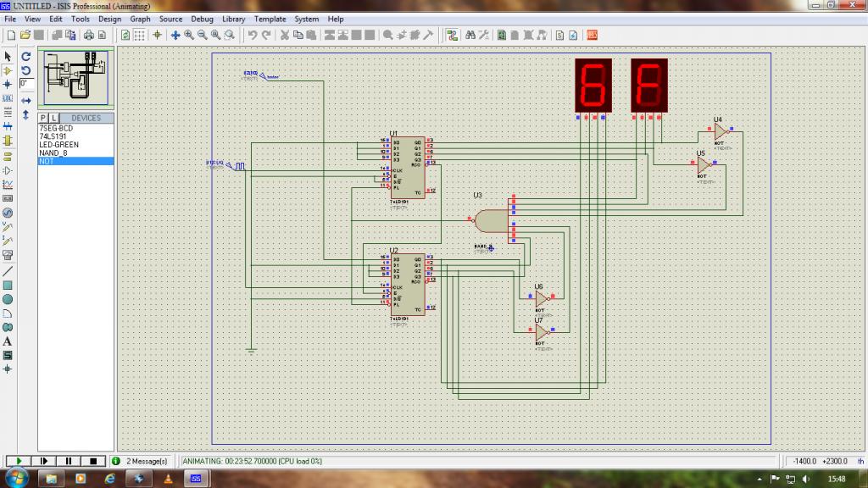Screen dimensions: 868x488
Task: Select the 2D line drawing tool
Action: (8, 270)
